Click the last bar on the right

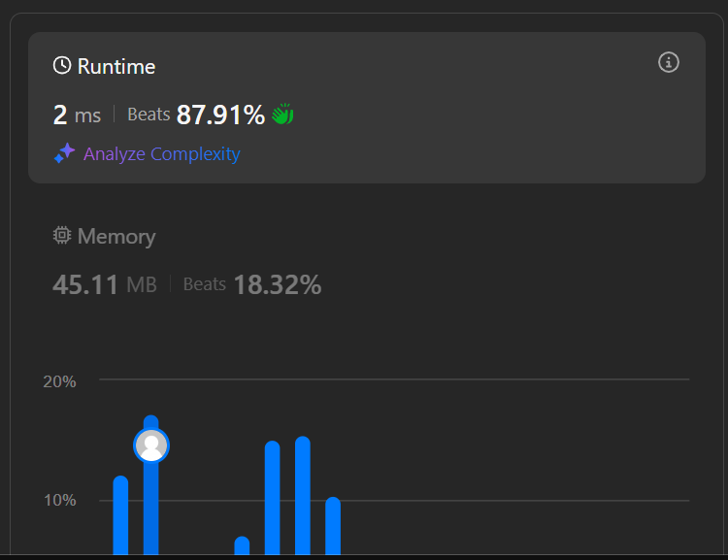[333, 526]
